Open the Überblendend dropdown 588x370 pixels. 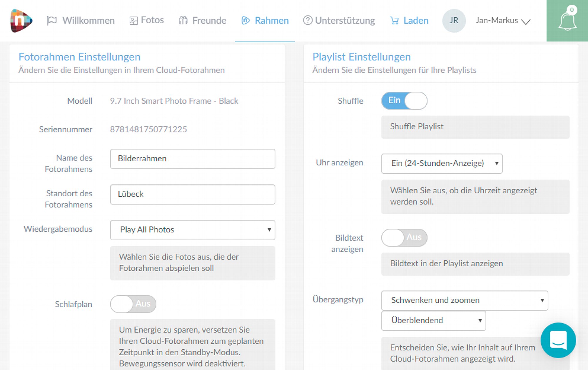coord(433,321)
